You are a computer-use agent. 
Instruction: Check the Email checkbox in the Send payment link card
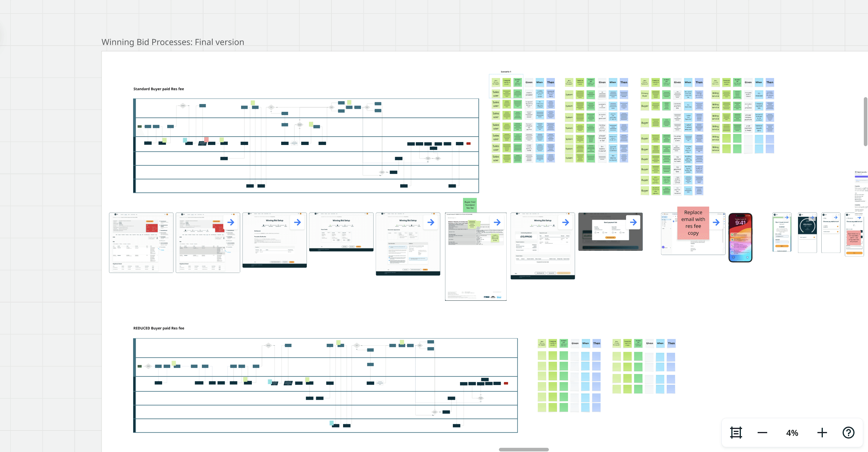(604, 233)
